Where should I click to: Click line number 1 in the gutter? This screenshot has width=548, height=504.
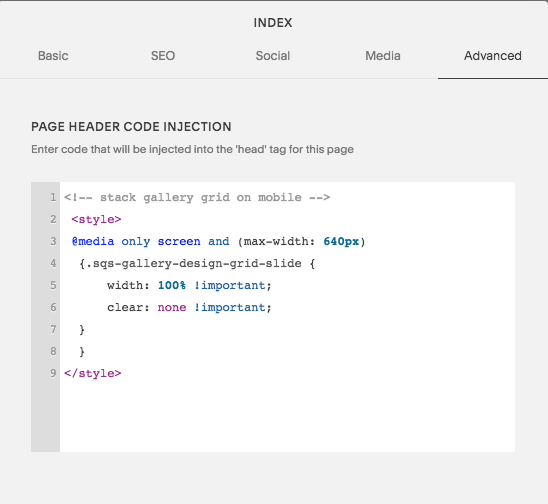point(53,197)
